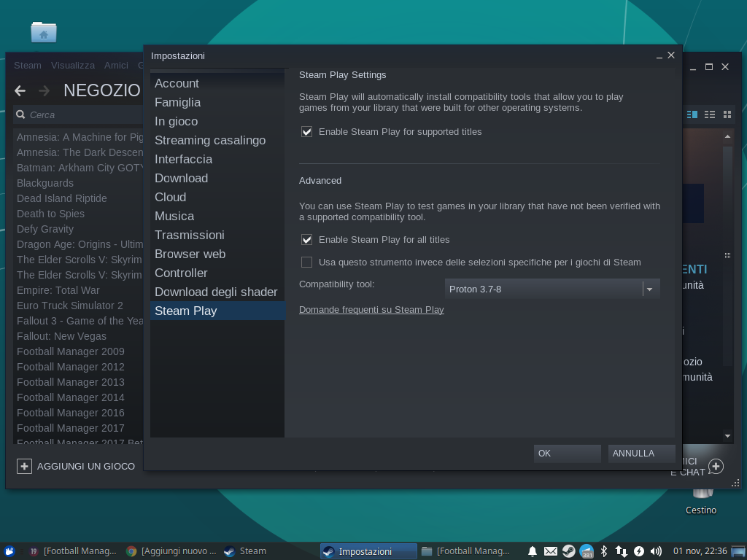Viewport: 747px width, 560px height.
Task: Select Trasmissioni settings category
Action: [x=217, y=236]
